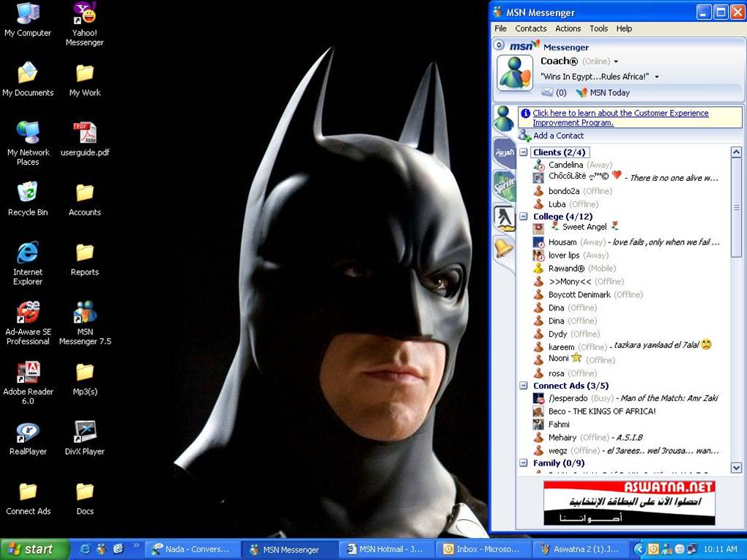Open the yellow bell alerts tab
The width and height of the screenshot is (747, 560).
pyautogui.click(x=504, y=249)
